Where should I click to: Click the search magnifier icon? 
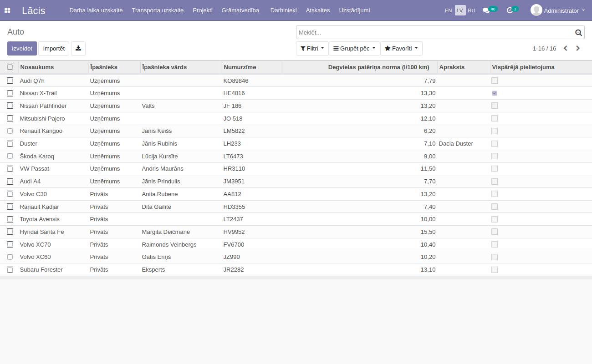[x=578, y=32]
